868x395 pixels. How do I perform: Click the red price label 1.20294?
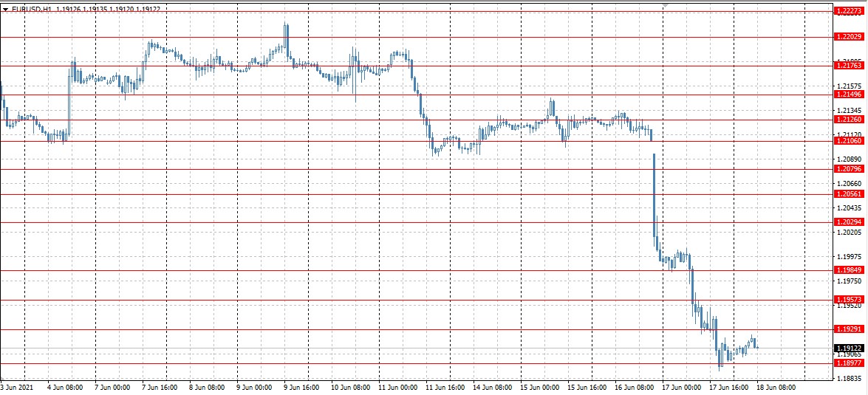850,221
